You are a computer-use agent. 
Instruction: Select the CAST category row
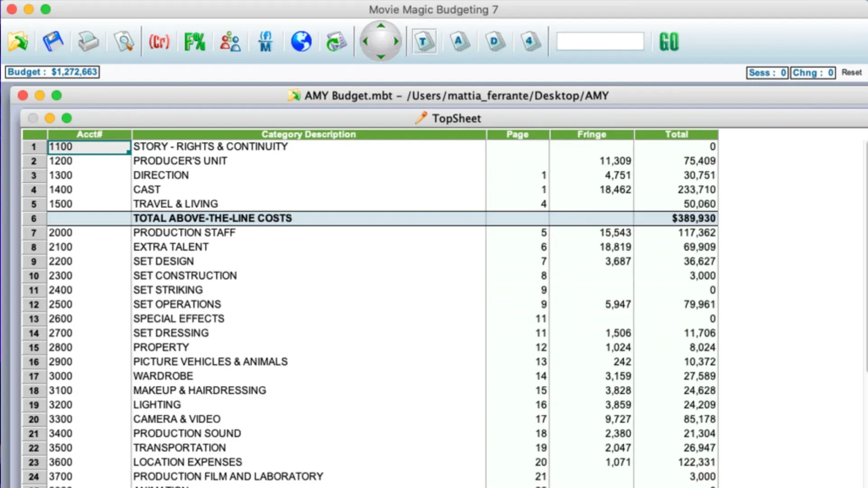(147, 190)
